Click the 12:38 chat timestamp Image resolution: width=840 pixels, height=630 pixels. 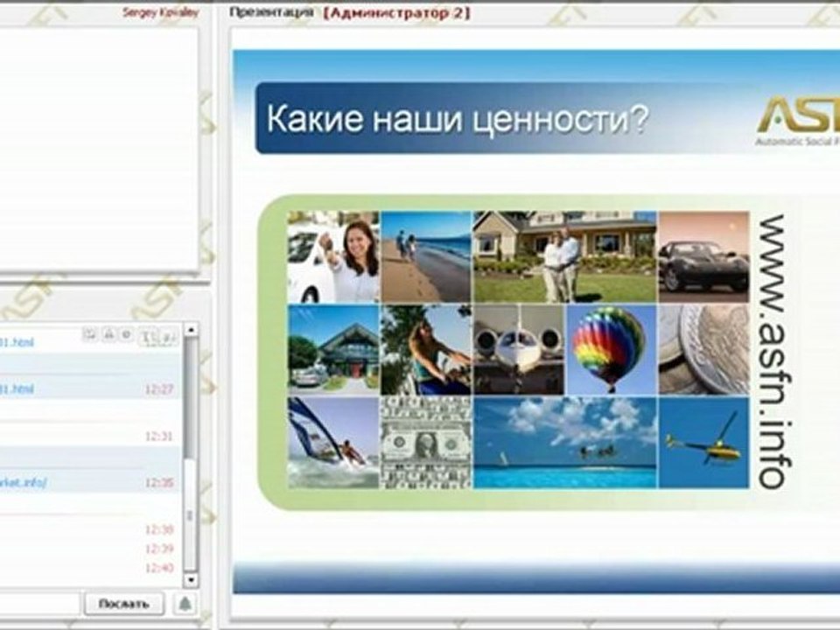[159, 529]
